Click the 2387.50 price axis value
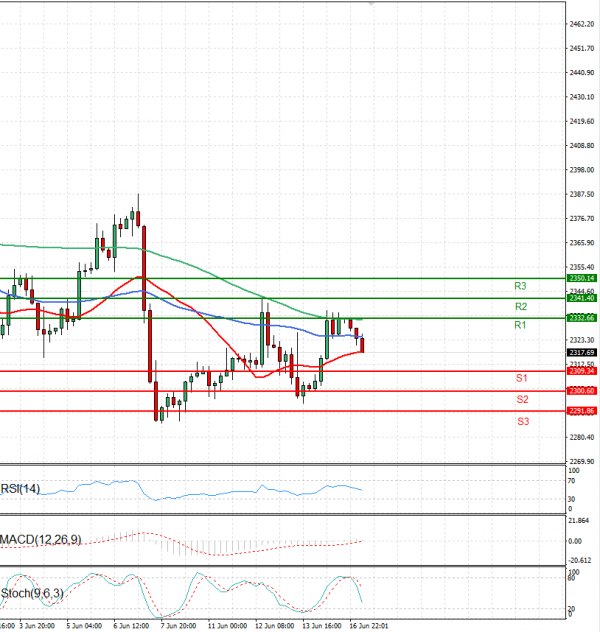600x632 pixels. pos(581,194)
